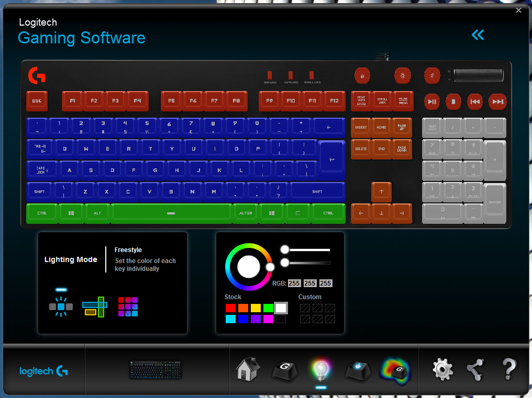Click the previous track media key
This screenshot has height=398, width=532.
point(475,101)
